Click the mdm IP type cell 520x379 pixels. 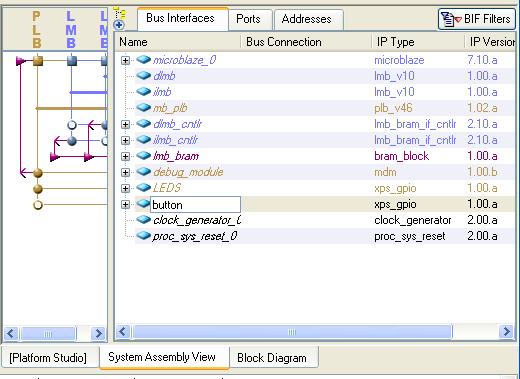[385, 172]
